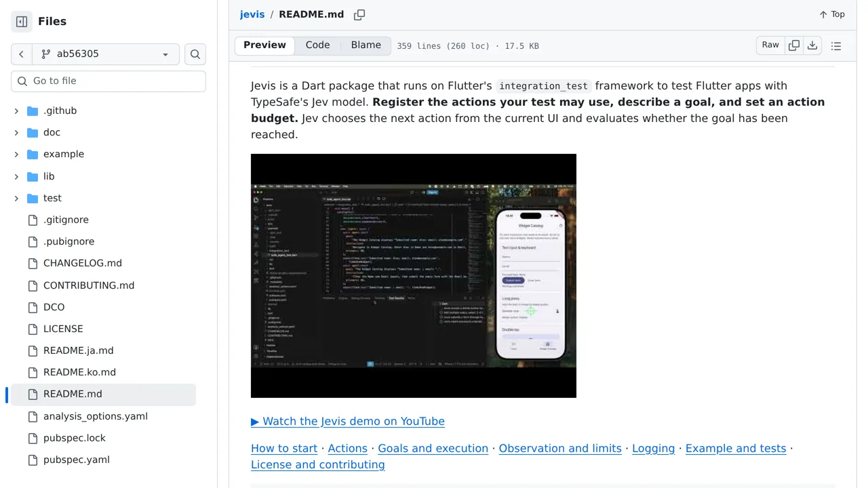Click the LICENSE file icon in tree
This screenshot has height=488, width=868.
click(x=33, y=329)
